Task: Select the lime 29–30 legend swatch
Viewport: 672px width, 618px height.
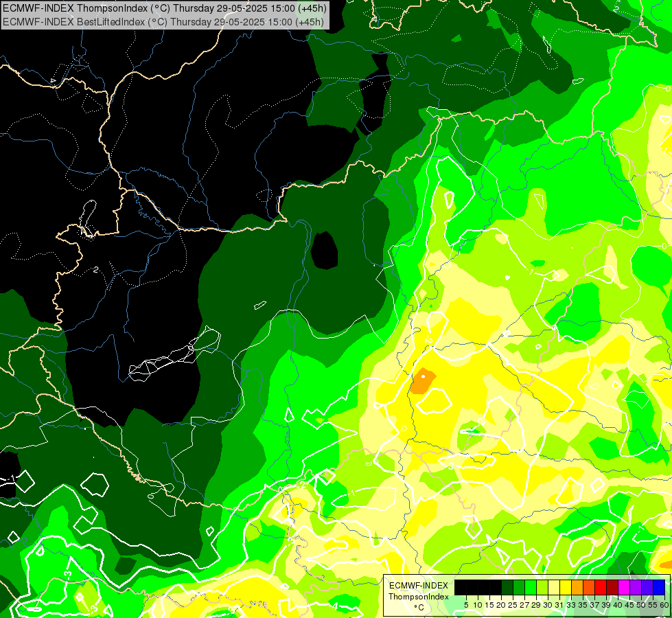Action: [542, 588]
